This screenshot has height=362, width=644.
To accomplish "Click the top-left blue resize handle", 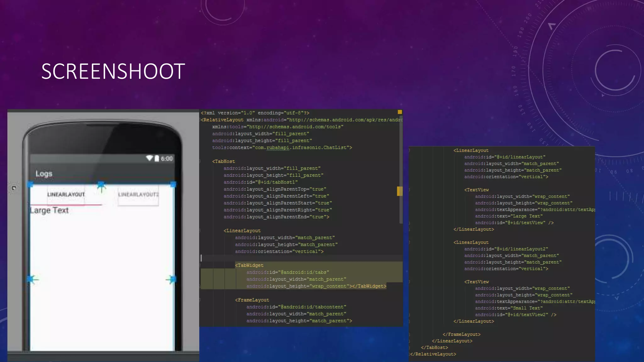I will 30,185.
